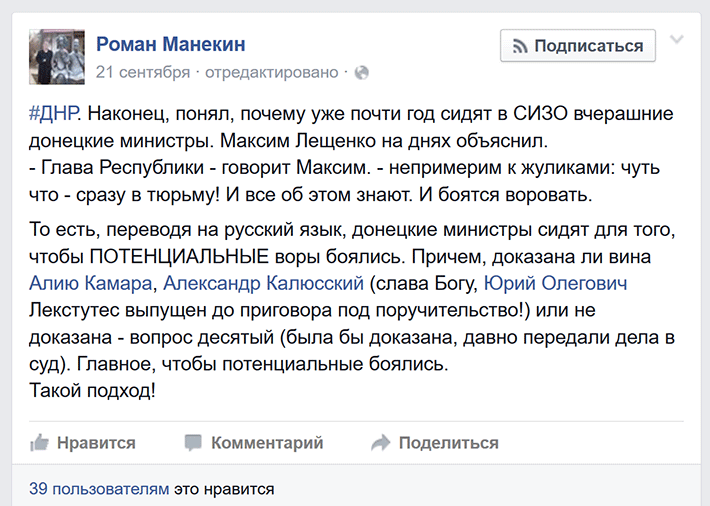Open the post options chevron dropdown

[x=677, y=39]
